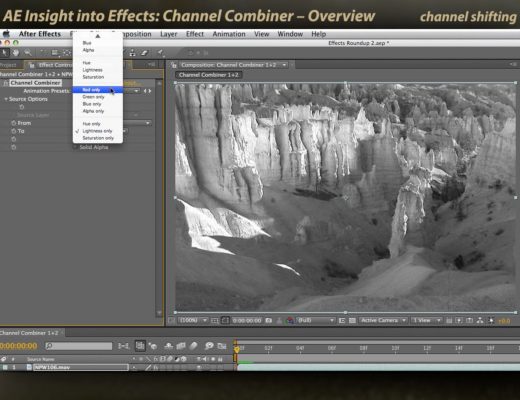Click Show Channel color icon in viewer

tap(290, 320)
